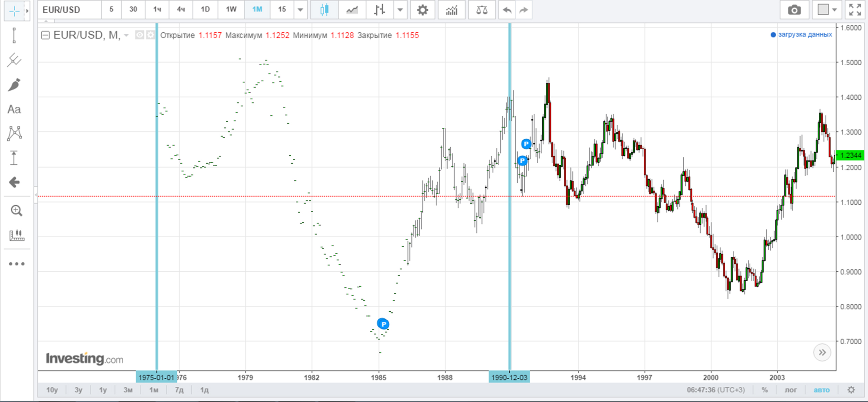Expand chart style dropdown arrow
This screenshot has height=402, width=868.
click(400, 10)
